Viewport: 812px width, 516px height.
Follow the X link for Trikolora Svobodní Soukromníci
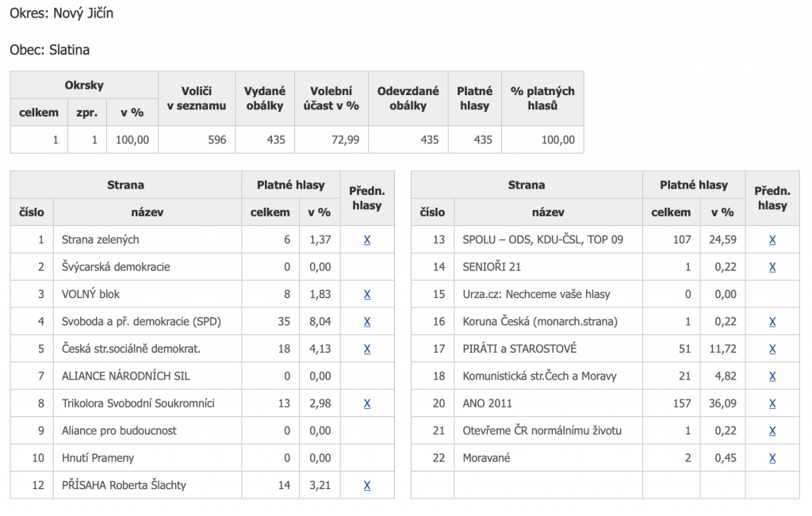(366, 403)
